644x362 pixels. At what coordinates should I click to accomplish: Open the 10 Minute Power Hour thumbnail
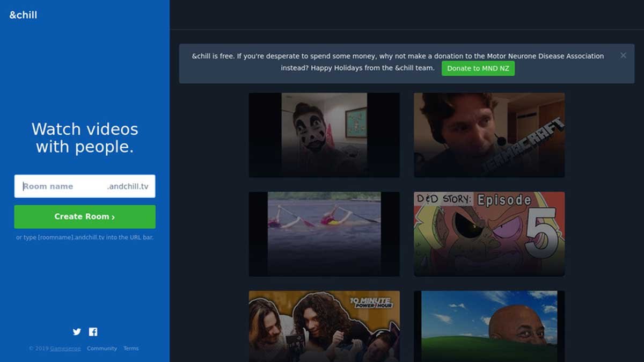(324, 326)
